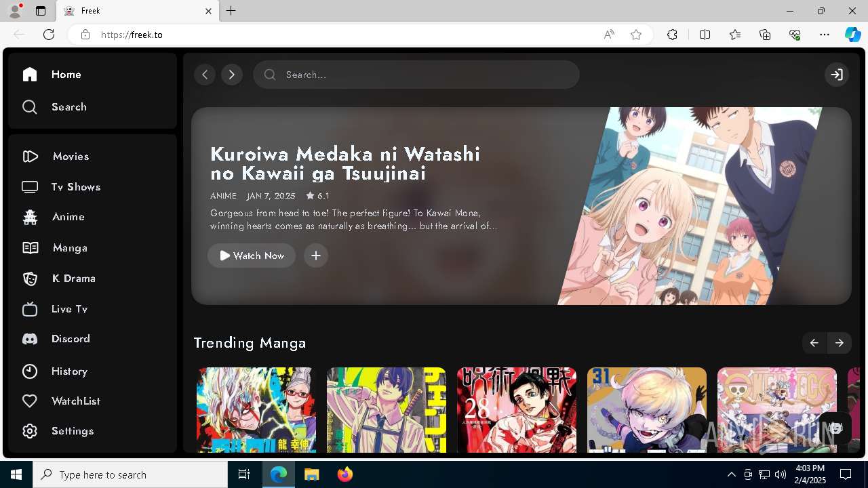Viewport: 868px width, 488px height.
Task: Open the WatchList heart icon
Action: click(30, 401)
